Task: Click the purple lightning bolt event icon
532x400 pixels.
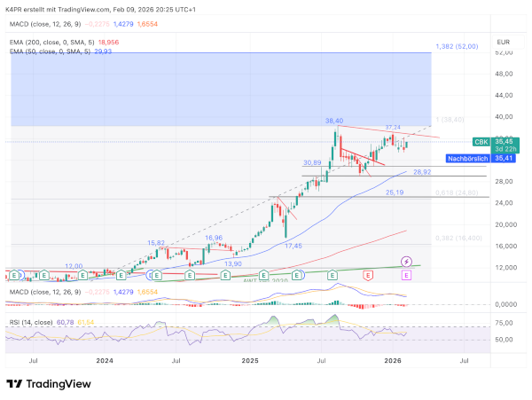Action: coord(406,262)
